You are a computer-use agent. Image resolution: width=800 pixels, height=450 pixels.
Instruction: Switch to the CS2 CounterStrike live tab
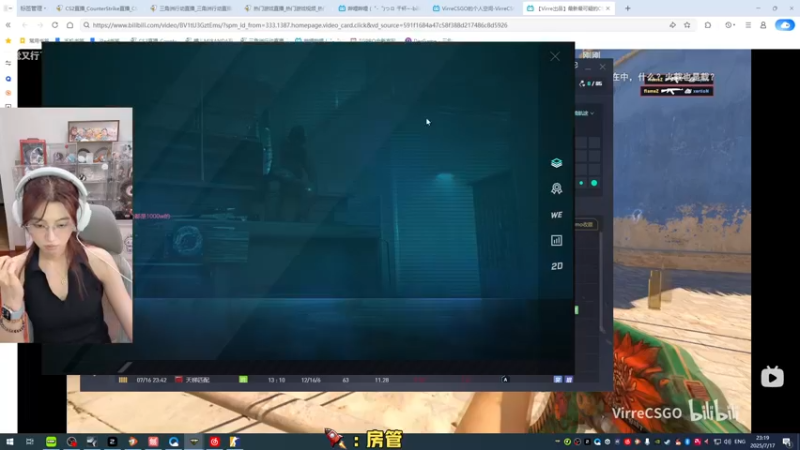coord(97,8)
